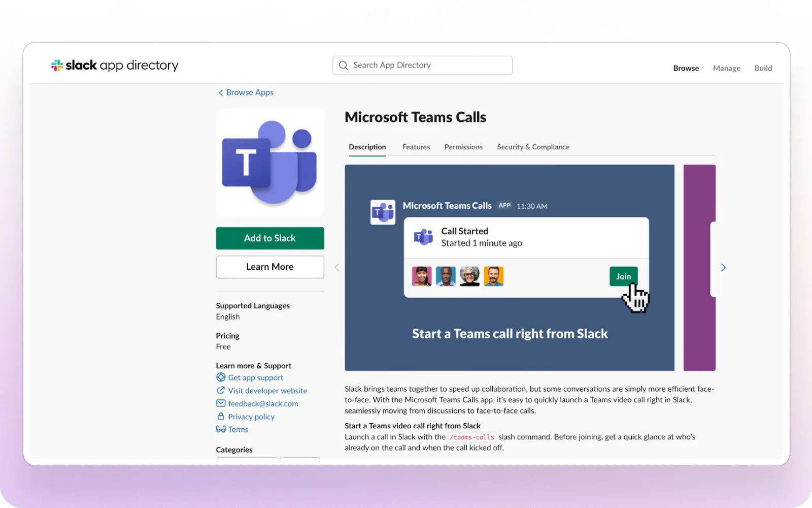Open the Manage menu item
The height and width of the screenshot is (508, 812).
(726, 68)
